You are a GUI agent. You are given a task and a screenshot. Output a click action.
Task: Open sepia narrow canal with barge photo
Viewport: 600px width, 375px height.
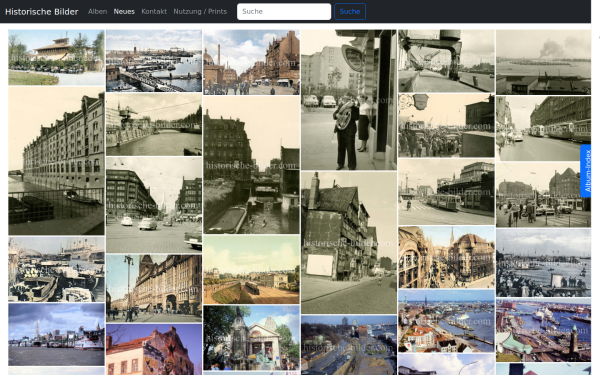pos(251,165)
